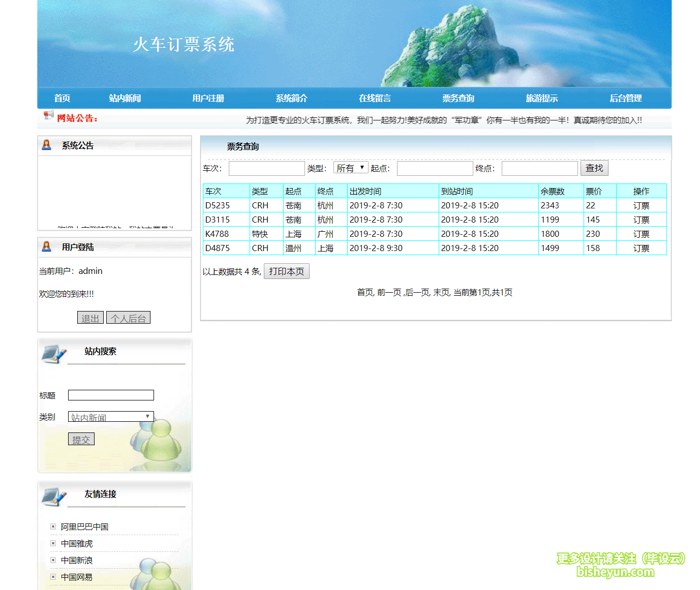Click the person icon beside 用户登陆

[47, 246]
